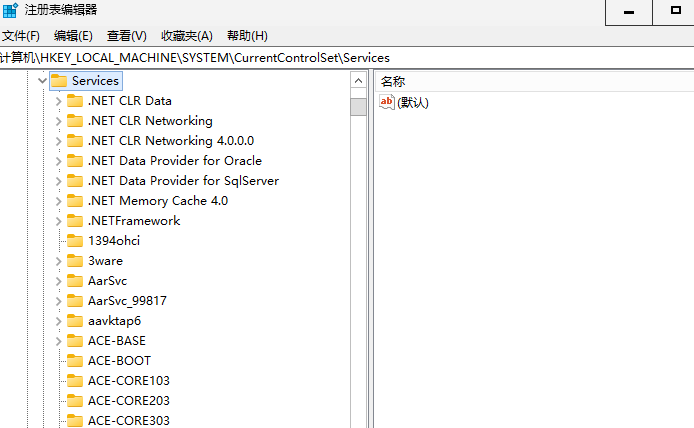The image size is (694, 428).
Task: Click the .NETFramework folder icon
Action: click(75, 221)
